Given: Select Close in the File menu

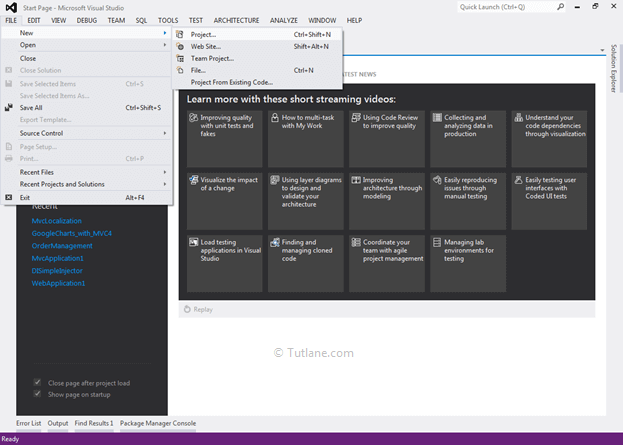Looking at the screenshot, I should (x=87, y=58).
